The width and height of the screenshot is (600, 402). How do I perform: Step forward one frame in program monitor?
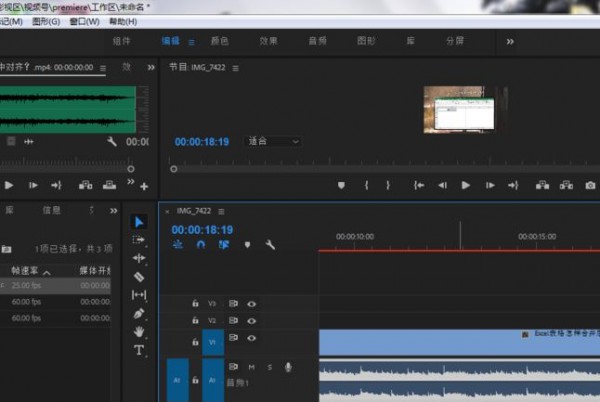point(490,186)
